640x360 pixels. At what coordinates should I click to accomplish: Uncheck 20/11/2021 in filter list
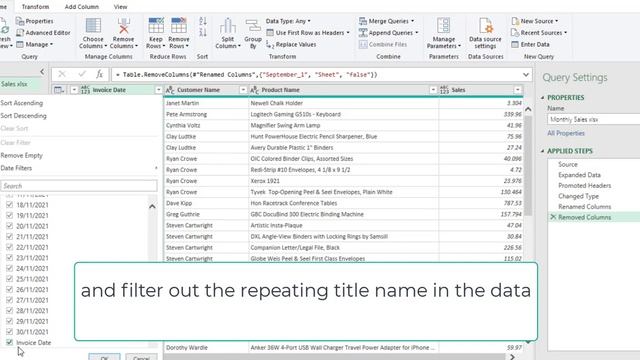[9, 226]
